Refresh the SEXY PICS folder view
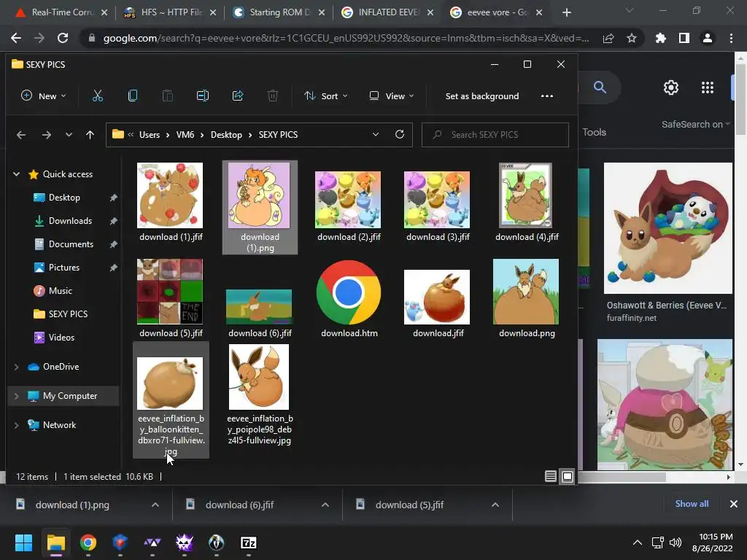Viewport: 747px width, 560px height. (400, 134)
